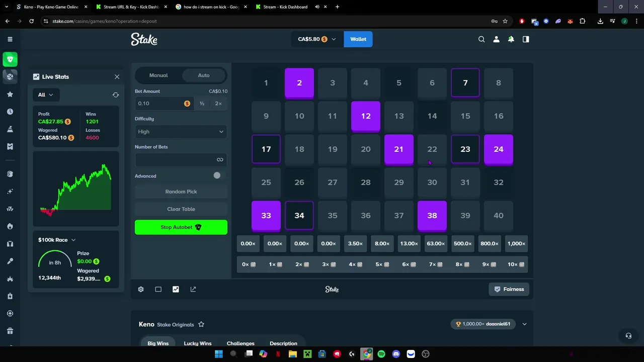Open the Difficulty High dropdown
This screenshot has width=644, height=362.
(181, 132)
